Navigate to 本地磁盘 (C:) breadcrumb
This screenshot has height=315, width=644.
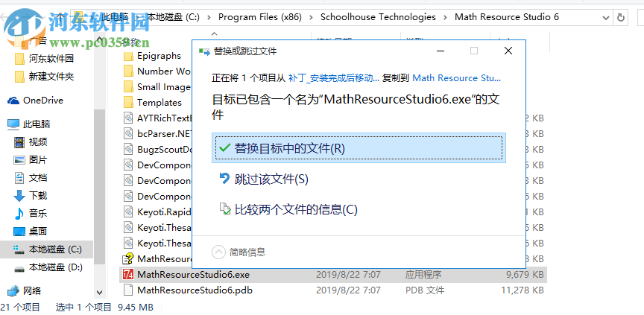[x=173, y=17]
